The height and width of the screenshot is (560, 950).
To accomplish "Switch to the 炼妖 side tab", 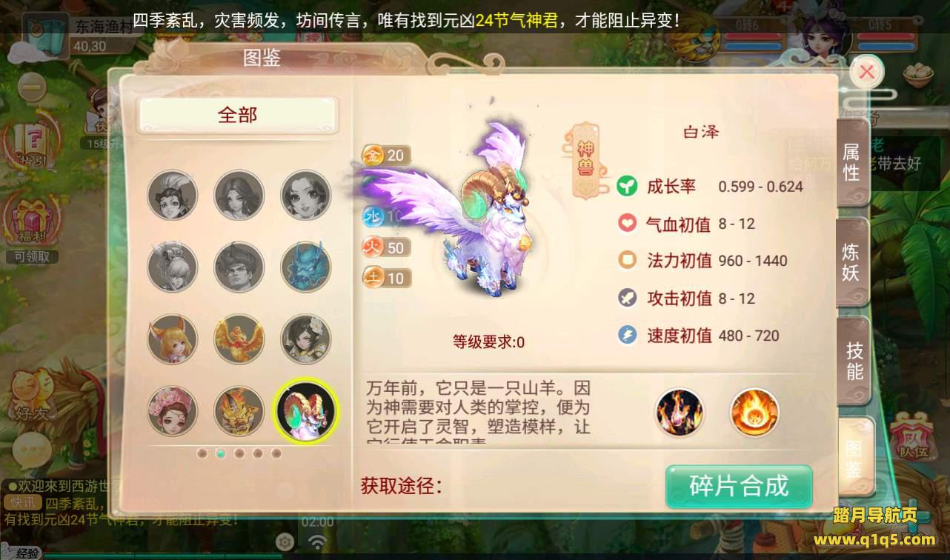I will click(x=851, y=261).
